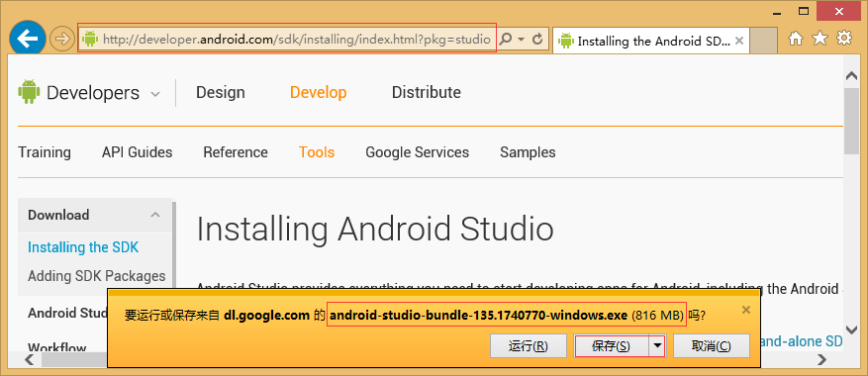Open the Save button dropdown arrow
868x376 pixels.
pyautogui.click(x=656, y=346)
